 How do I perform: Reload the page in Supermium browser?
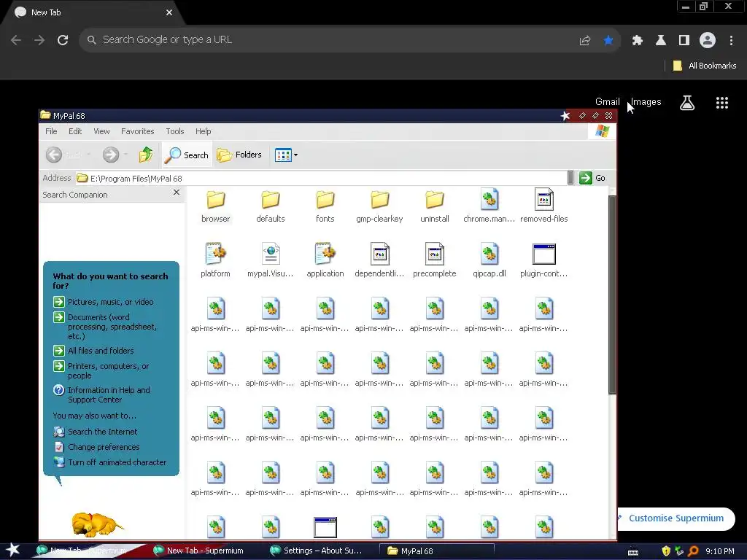point(63,40)
